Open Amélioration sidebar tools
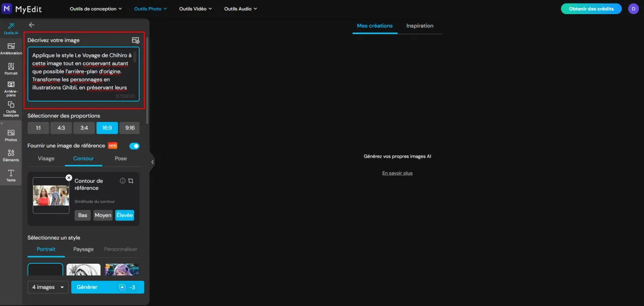This screenshot has height=306, width=644. coord(11,49)
